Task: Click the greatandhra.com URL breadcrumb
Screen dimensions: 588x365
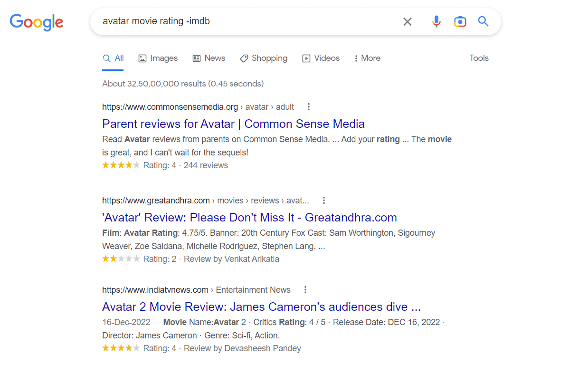Action: pyautogui.click(x=206, y=200)
